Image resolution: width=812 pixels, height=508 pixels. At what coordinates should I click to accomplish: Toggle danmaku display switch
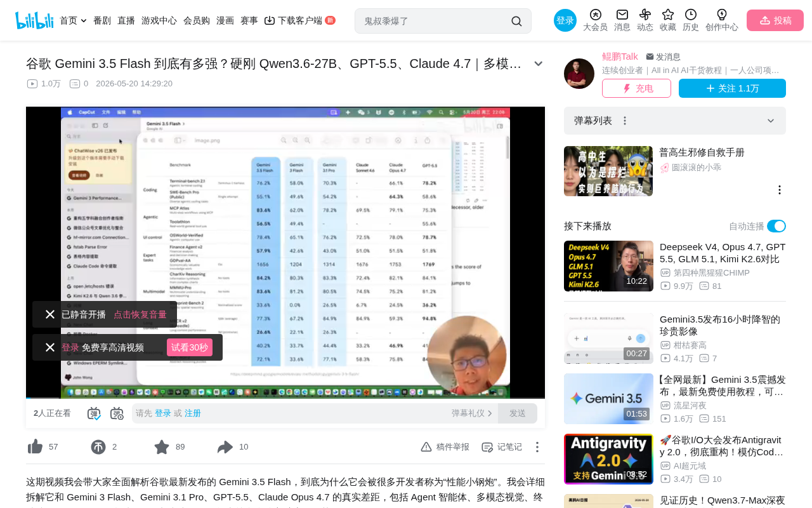[x=94, y=413]
